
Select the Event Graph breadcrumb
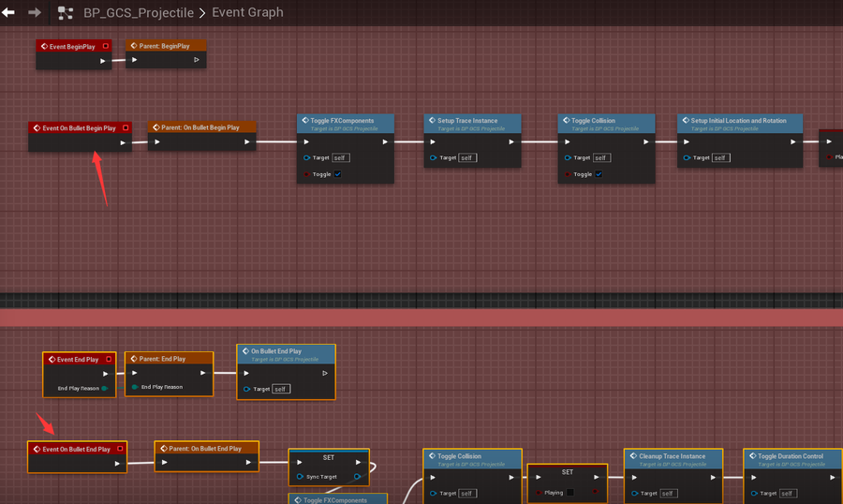(247, 12)
